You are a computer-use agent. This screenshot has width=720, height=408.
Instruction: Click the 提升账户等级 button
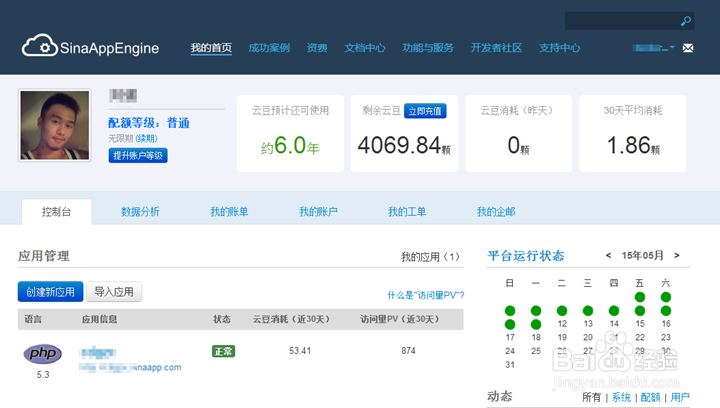138,155
